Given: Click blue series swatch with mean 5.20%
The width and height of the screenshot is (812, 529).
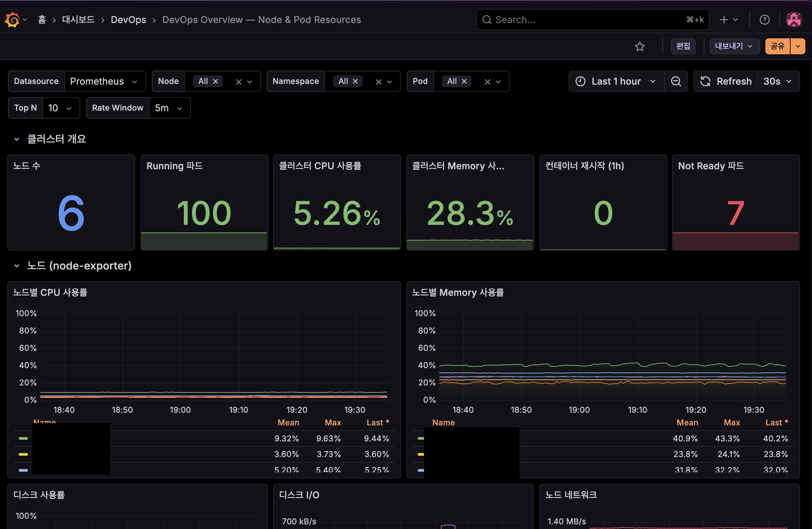Looking at the screenshot, I should pos(23,470).
